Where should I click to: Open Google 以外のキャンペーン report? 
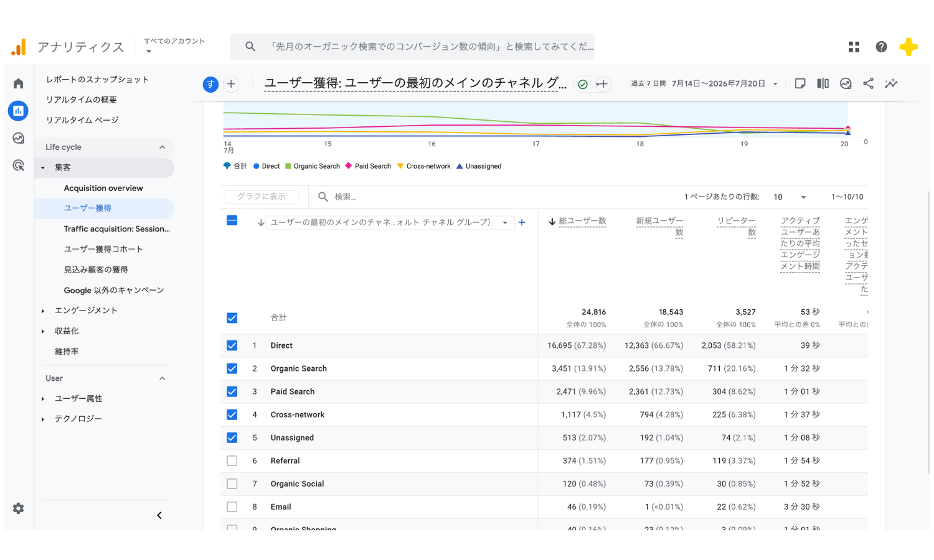pyautogui.click(x=114, y=291)
